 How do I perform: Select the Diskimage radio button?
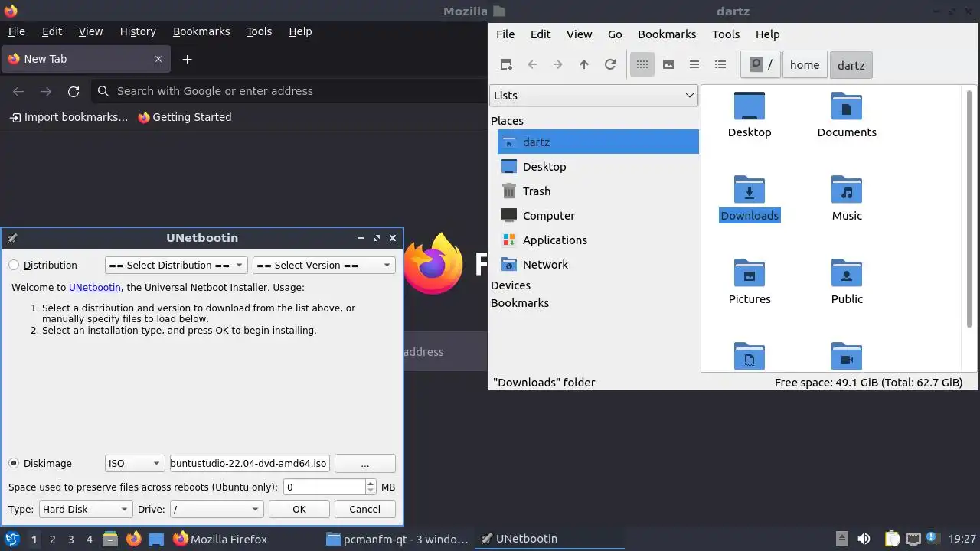click(x=14, y=464)
